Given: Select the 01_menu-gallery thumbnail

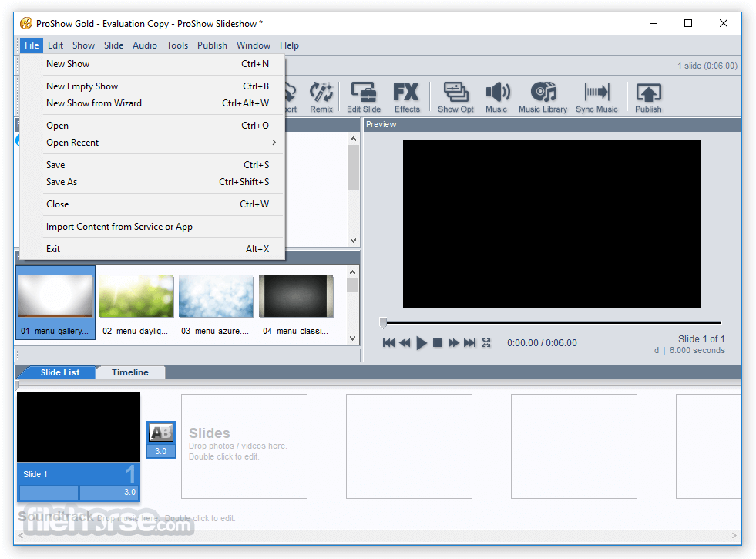Looking at the screenshot, I should coord(55,302).
